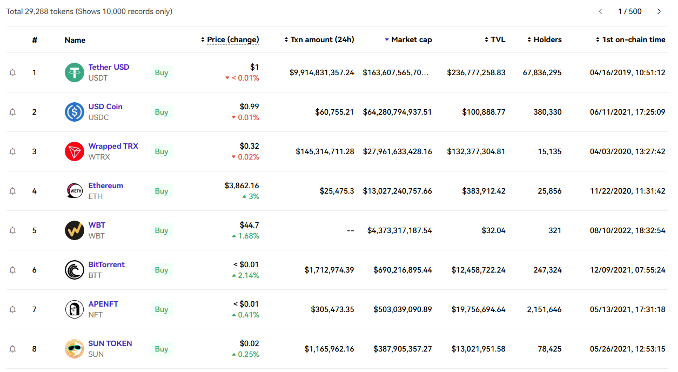The height and width of the screenshot is (372, 678).
Task: Click WBT TVL value $32.04
Action: tap(493, 231)
